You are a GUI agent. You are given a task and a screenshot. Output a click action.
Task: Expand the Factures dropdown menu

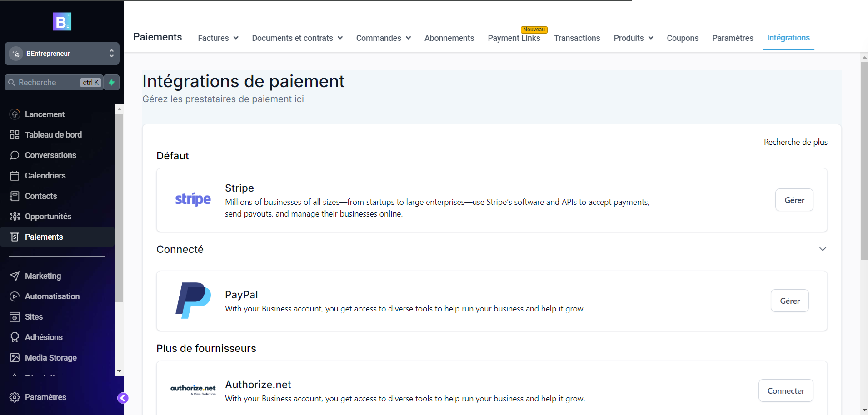click(218, 38)
